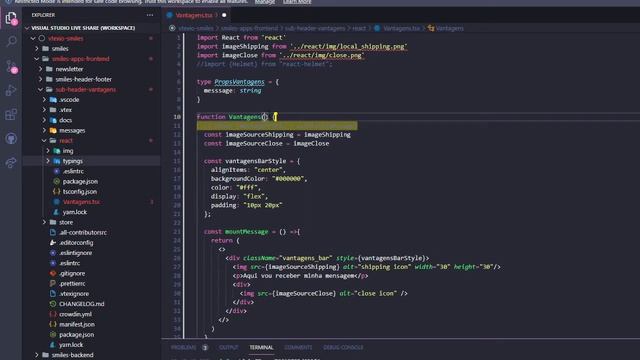Open the Source Control view
The image size is (640, 360).
[x=11, y=66]
